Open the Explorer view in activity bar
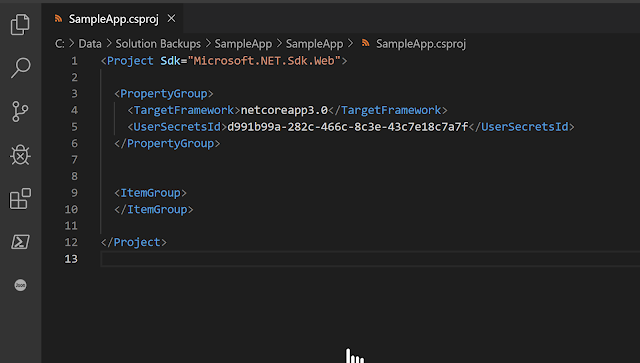 [x=20, y=24]
